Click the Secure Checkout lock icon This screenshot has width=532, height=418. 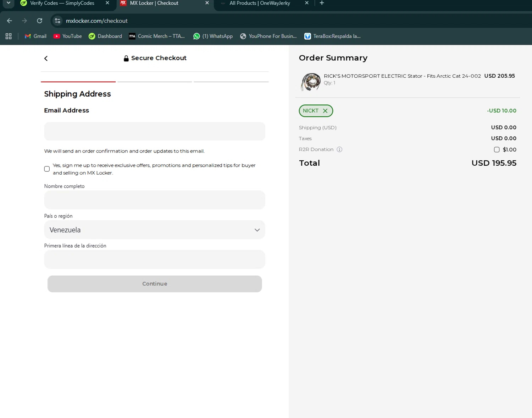pyautogui.click(x=126, y=59)
